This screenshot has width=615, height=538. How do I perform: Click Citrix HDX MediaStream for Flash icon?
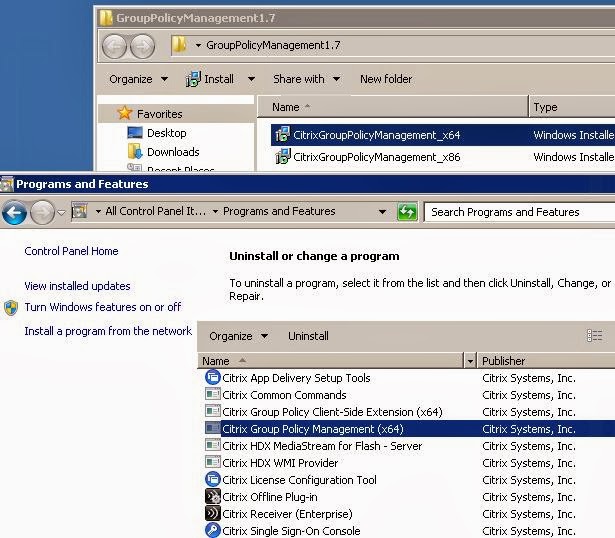pos(213,445)
